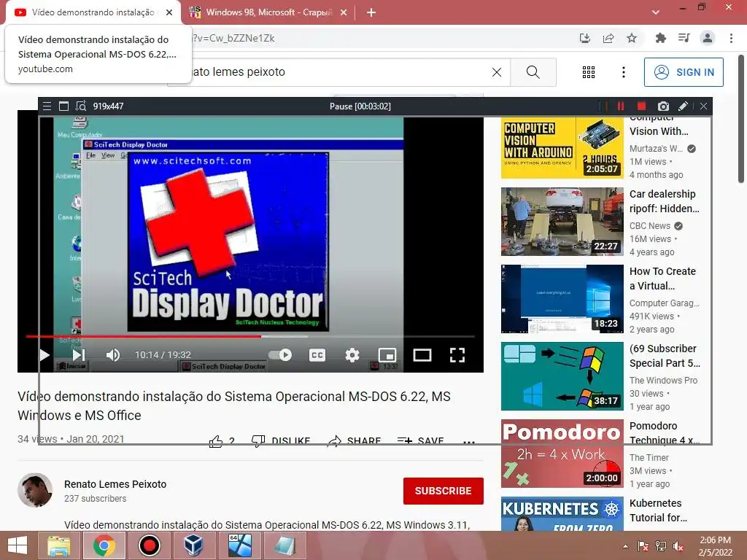Click the muted volume tray icon
This screenshot has height=560, width=747.
(x=678, y=546)
